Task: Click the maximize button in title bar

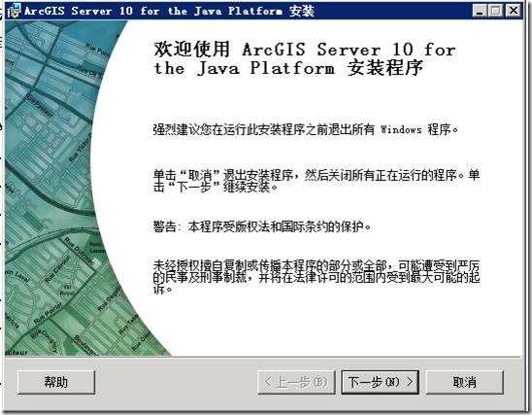Action: point(495,11)
